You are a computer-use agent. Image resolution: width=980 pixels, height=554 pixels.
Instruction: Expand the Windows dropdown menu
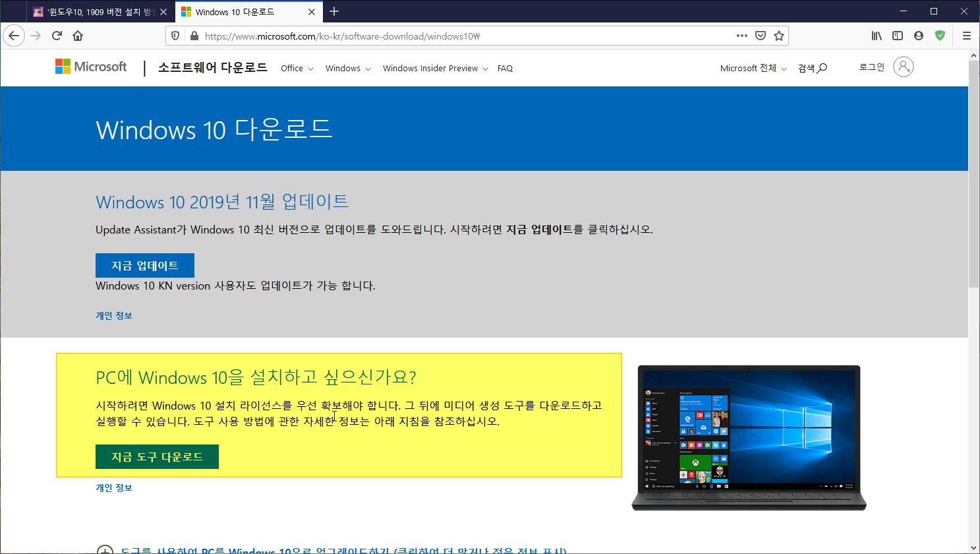[348, 69]
